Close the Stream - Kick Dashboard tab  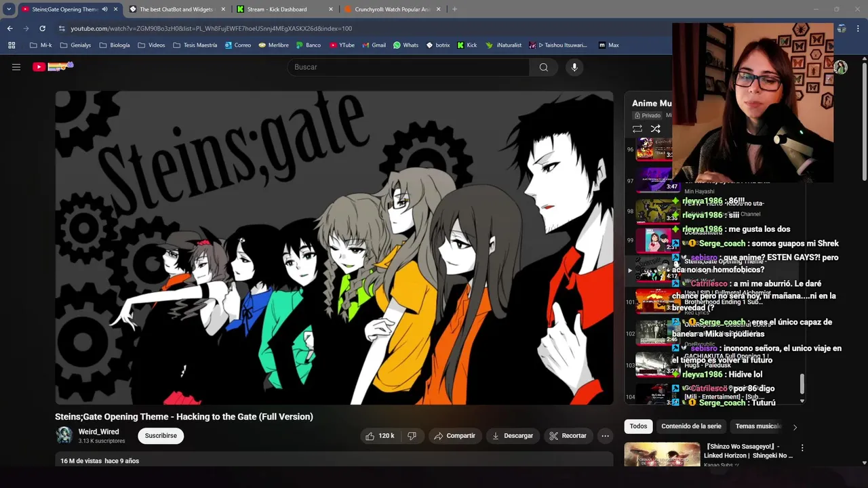(x=331, y=9)
